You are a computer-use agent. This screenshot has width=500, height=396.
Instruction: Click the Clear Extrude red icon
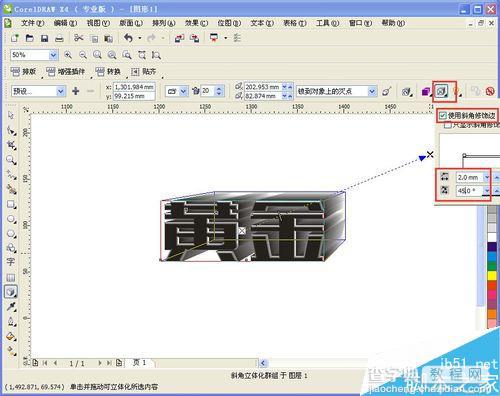pyautogui.click(x=490, y=91)
